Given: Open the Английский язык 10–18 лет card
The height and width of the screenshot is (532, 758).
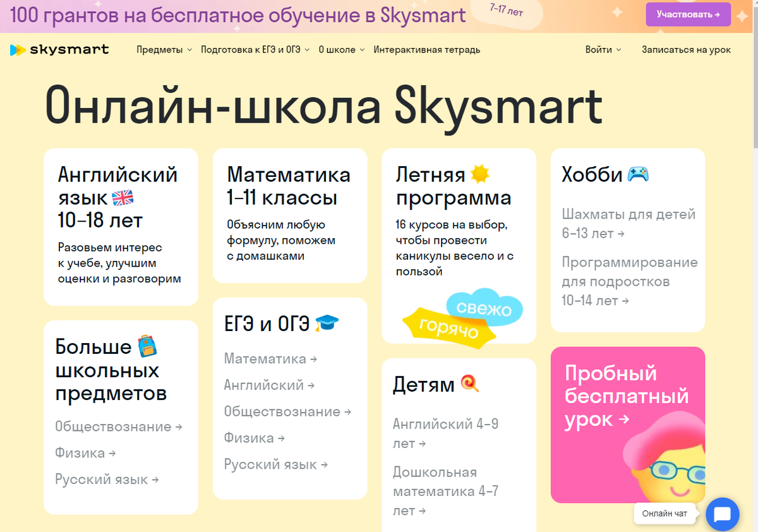Looking at the screenshot, I should tap(121, 227).
